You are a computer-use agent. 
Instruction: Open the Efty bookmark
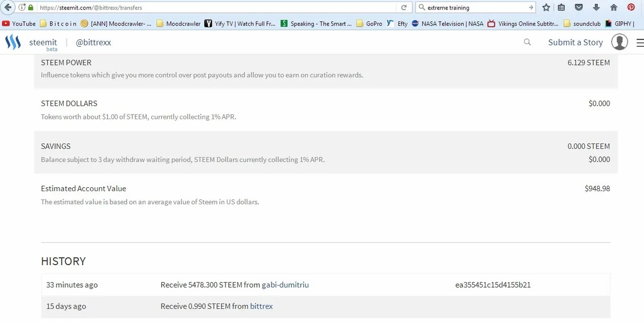[397, 24]
